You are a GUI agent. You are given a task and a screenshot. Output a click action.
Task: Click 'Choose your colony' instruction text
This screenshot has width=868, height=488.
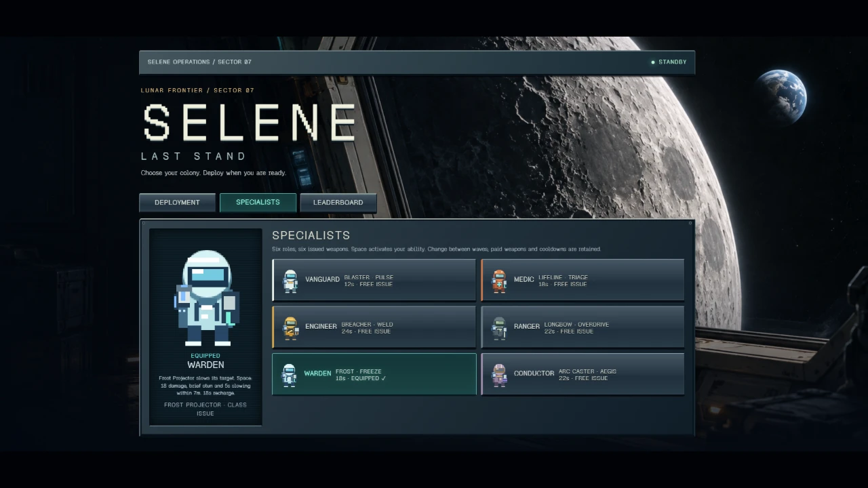click(x=214, y=173)
